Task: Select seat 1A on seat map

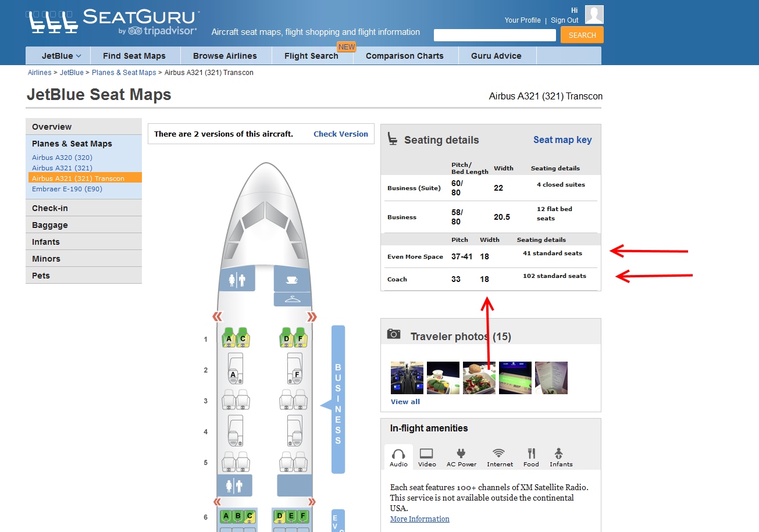Action: tap(229, 338)
